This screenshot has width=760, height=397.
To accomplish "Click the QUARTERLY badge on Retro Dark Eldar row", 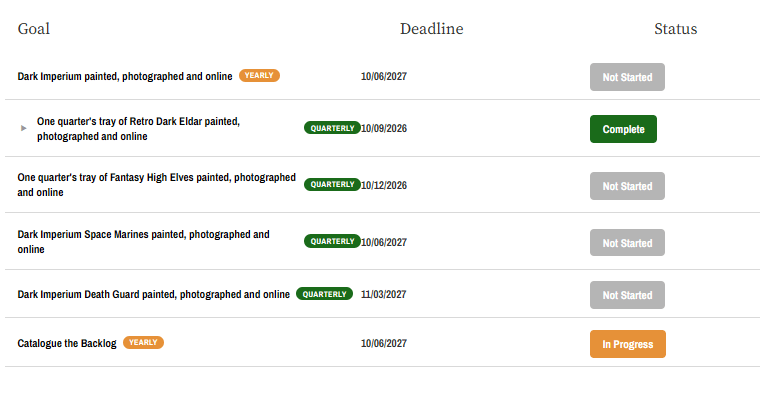I will point(332,128).
